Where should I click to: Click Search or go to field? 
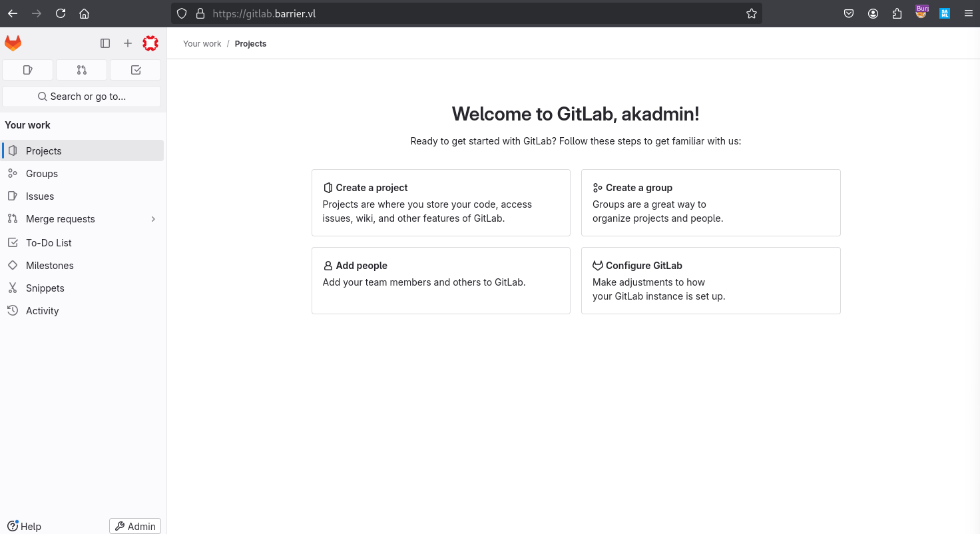click(x=82, y=97)
